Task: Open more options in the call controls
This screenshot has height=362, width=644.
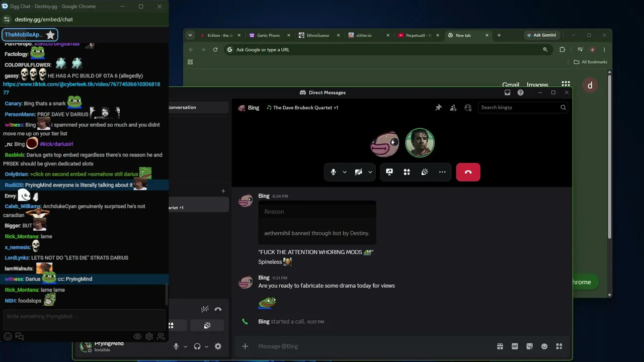Action: pos(442,172)
